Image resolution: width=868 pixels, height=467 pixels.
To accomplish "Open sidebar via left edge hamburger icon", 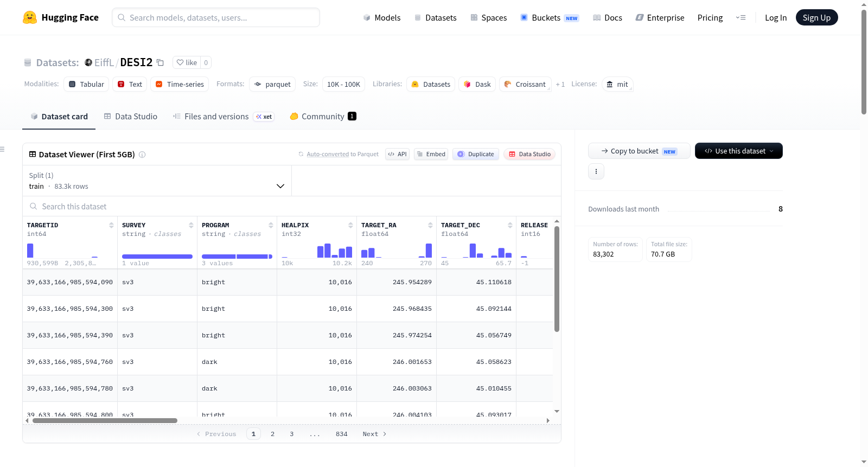I will [x=2, y=149].
